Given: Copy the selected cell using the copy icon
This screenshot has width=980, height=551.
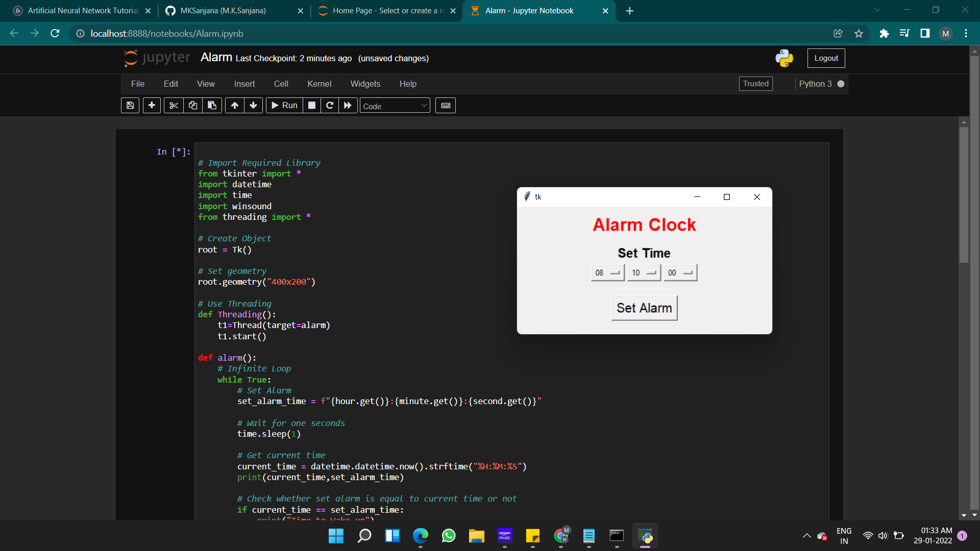Looking at the screenshot, I should 193,106.
